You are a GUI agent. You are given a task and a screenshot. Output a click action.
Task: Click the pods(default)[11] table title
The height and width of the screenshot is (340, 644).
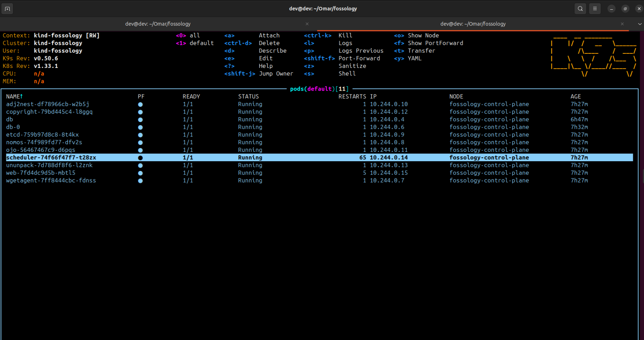pos(319,89)
